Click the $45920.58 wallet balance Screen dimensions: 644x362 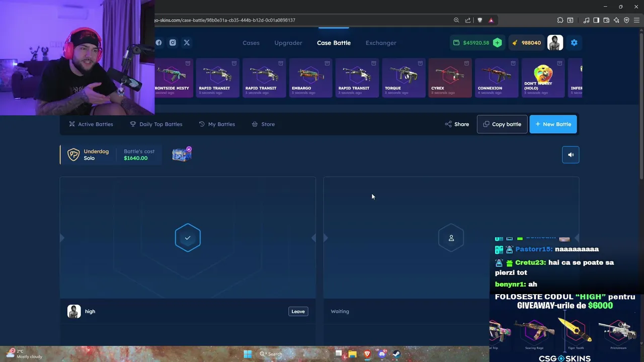[x=476, y=43]
